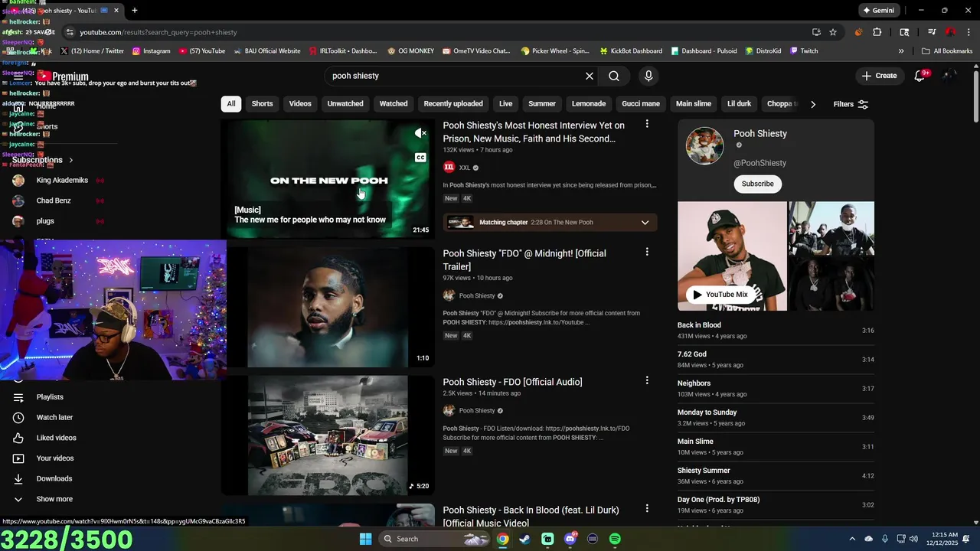Open the Discord taskbar icon
The height and width of the screenshot is (551, 980).
570,539
